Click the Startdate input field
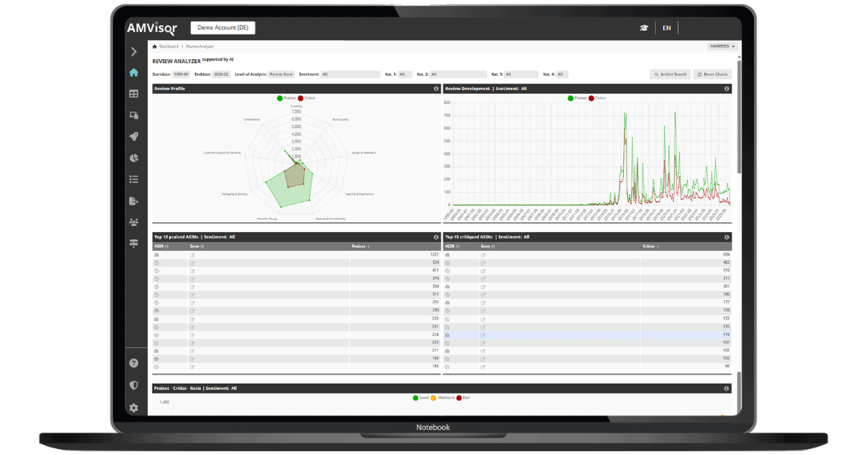 click(181, 74)
